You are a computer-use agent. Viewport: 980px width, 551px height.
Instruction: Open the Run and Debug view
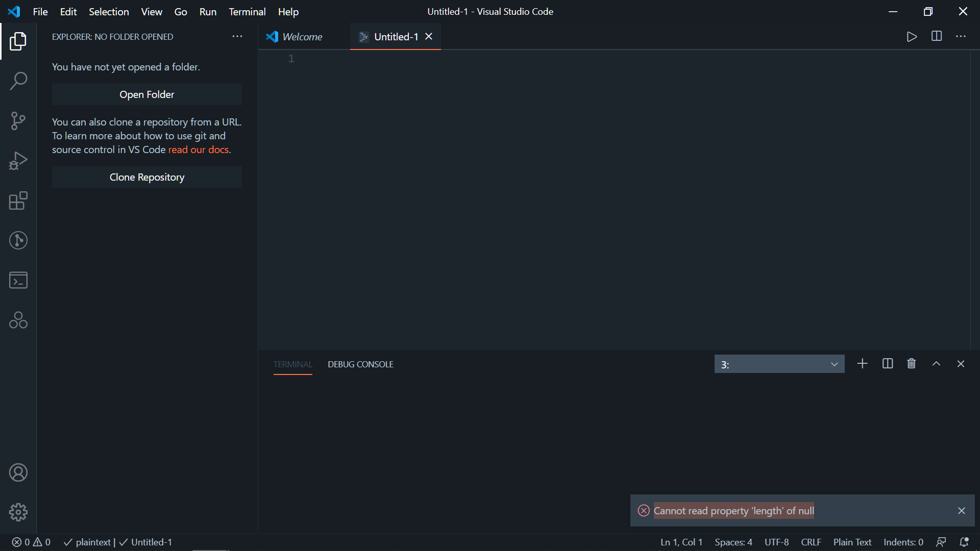click(18, 160)
